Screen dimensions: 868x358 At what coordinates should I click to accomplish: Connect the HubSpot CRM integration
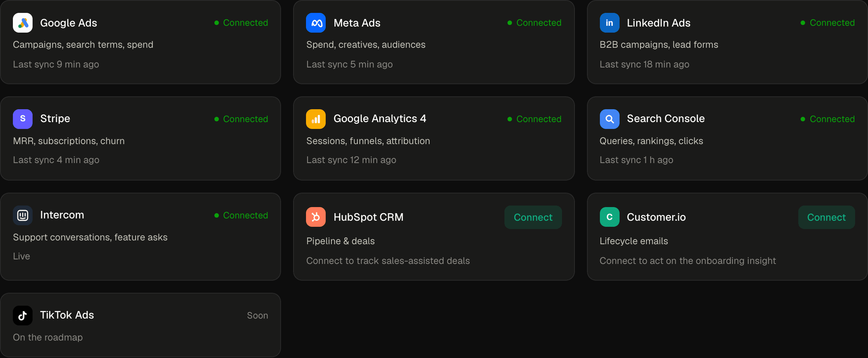[x=533, y=217]
